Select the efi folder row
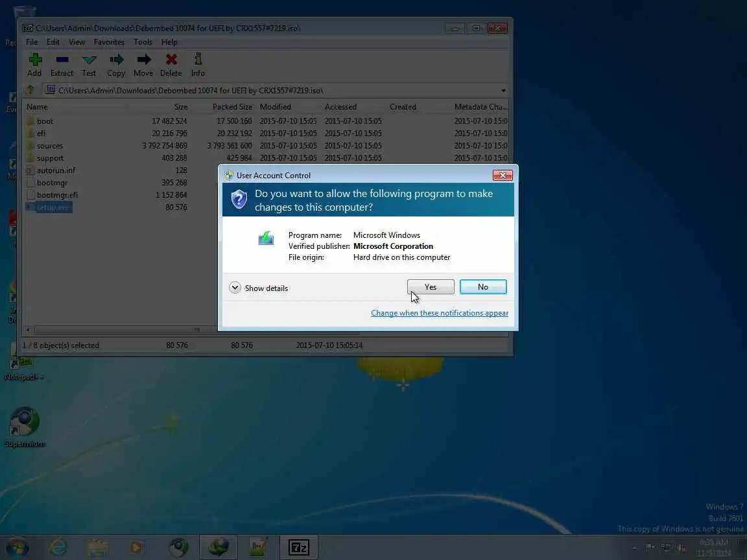747x560 pixels. (267, 134)
